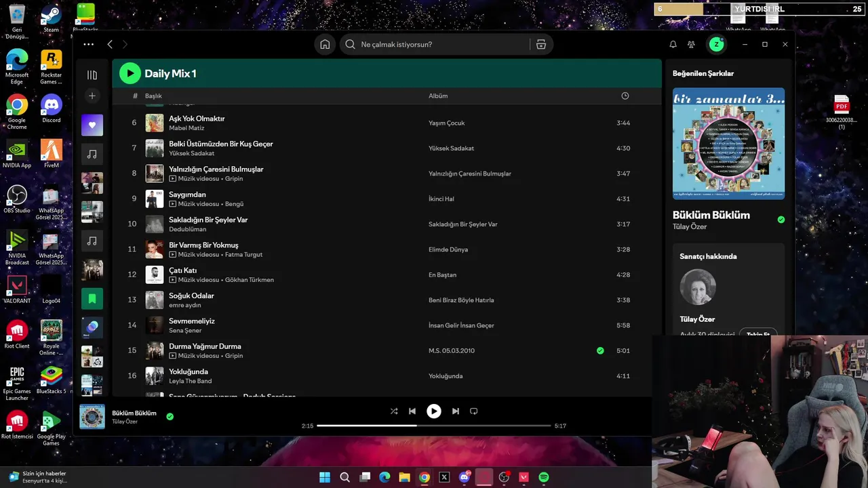Open album İnsan Gelir İnsan Geçer
Viewport: 868px width, 488px height.
[461, 325]
